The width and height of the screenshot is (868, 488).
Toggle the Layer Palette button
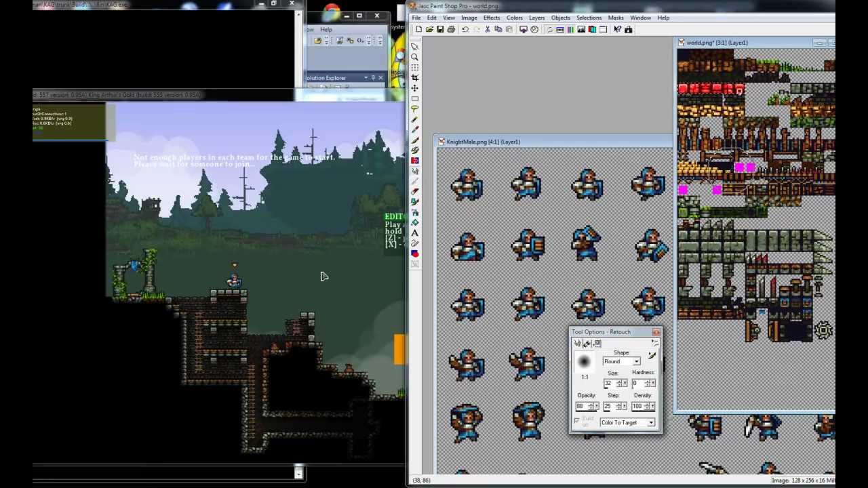[x=592, y=29]
